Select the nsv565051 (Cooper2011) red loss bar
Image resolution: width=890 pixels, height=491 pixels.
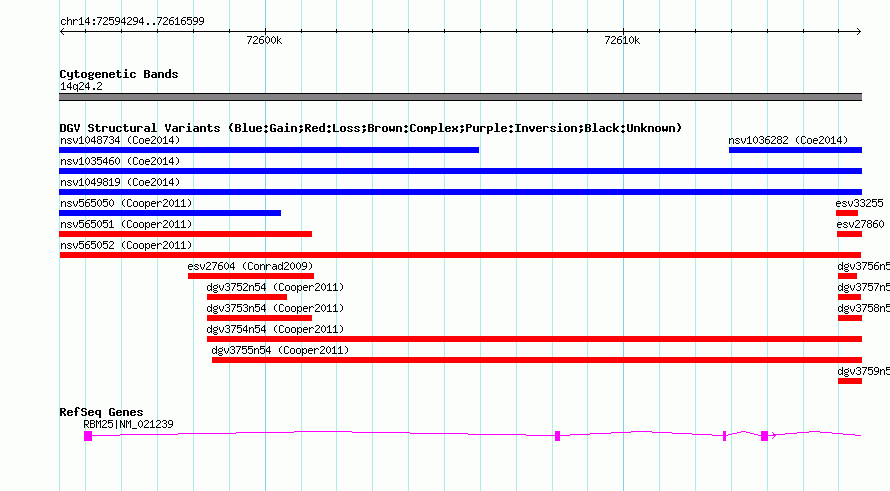186,234
